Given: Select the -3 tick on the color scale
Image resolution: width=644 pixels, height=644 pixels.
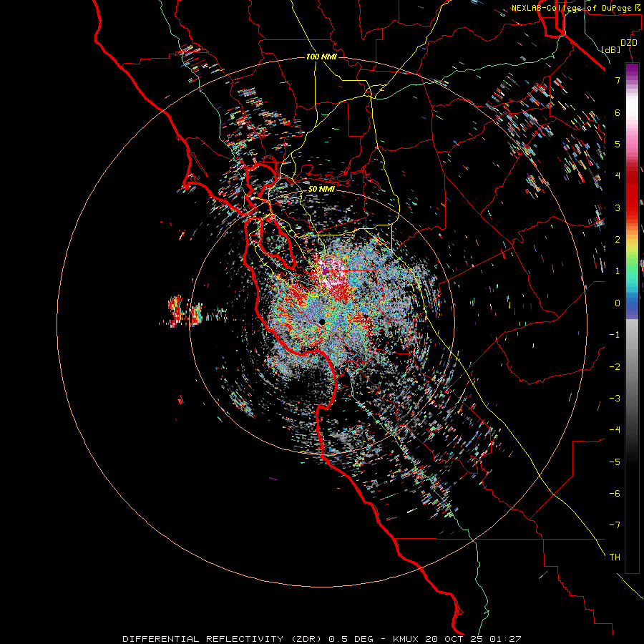Looking at the screenshot, I should click(615, 399).
